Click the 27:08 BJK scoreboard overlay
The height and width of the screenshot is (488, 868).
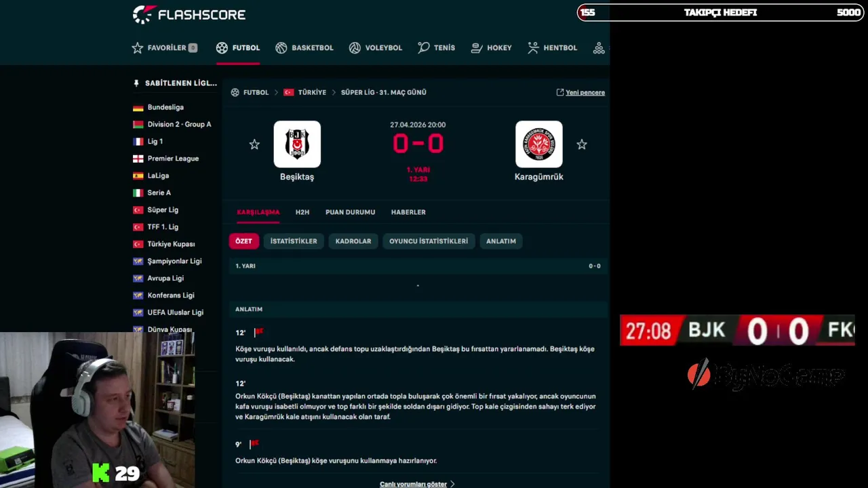click(x=737, y=330)
